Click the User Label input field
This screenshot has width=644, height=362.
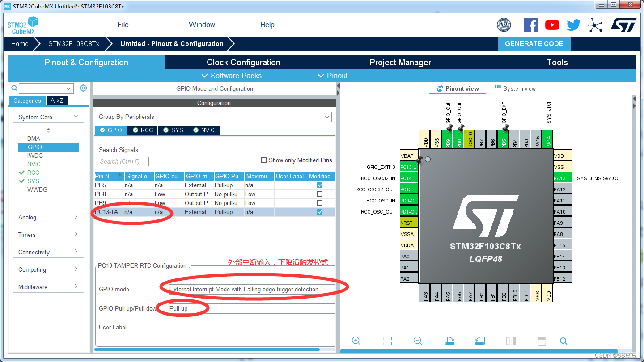click(252, 328)
